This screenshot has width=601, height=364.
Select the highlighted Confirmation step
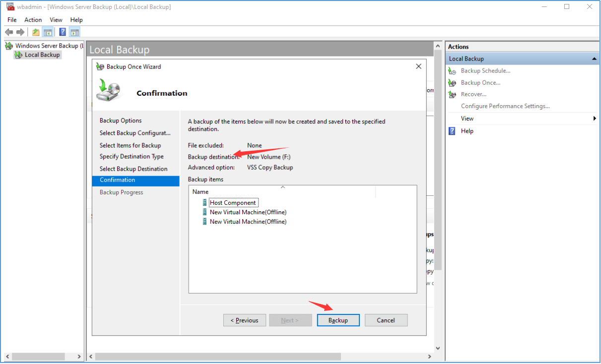click(x=135, y=181)
